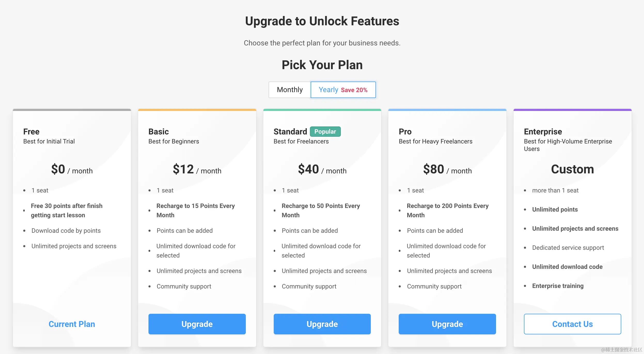The height and width of the screenshot is (354, 644).
Task: Upgrade to the Standard plan
Action: (322, 324)
